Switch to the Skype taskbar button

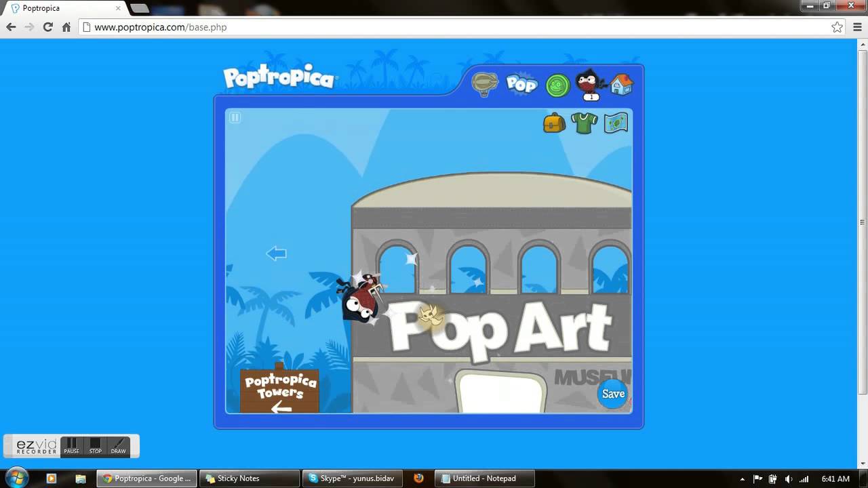352,479
